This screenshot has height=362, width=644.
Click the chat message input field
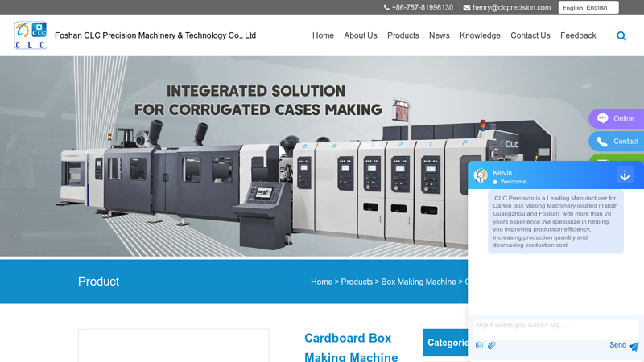(x=555, y=330)
